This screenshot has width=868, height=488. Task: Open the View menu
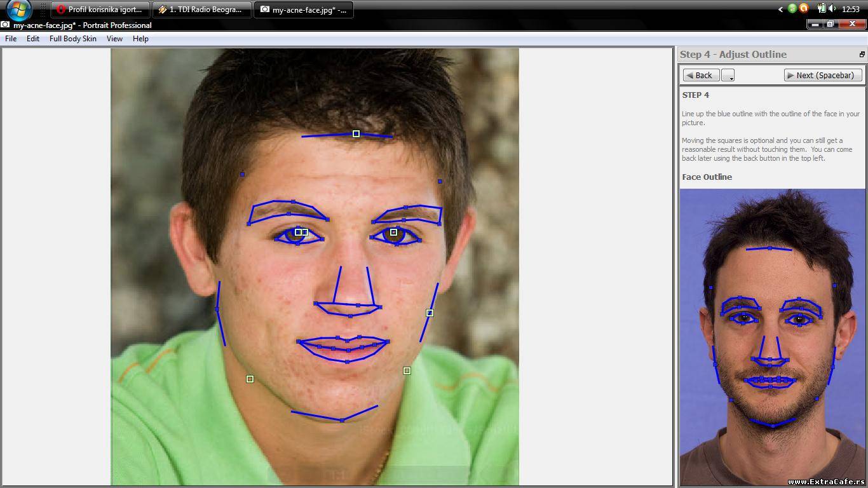coord(114,39)
